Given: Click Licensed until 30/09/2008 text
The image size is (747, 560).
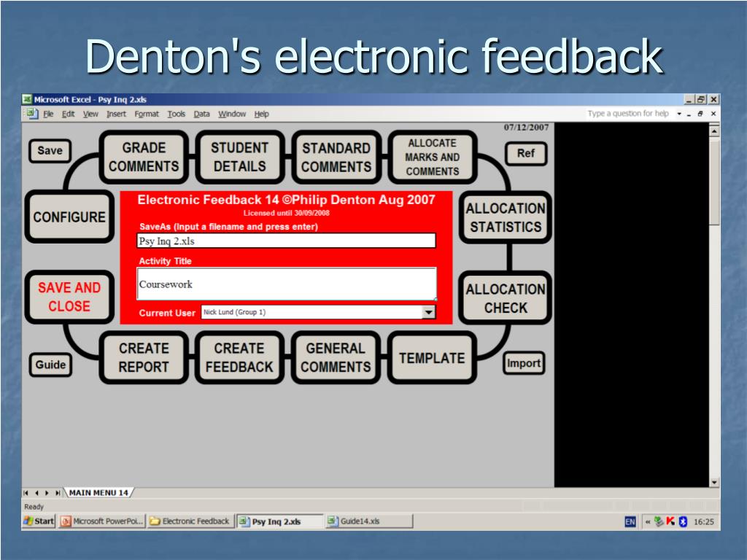Looking at the screenshot, I should pos(286,213).
